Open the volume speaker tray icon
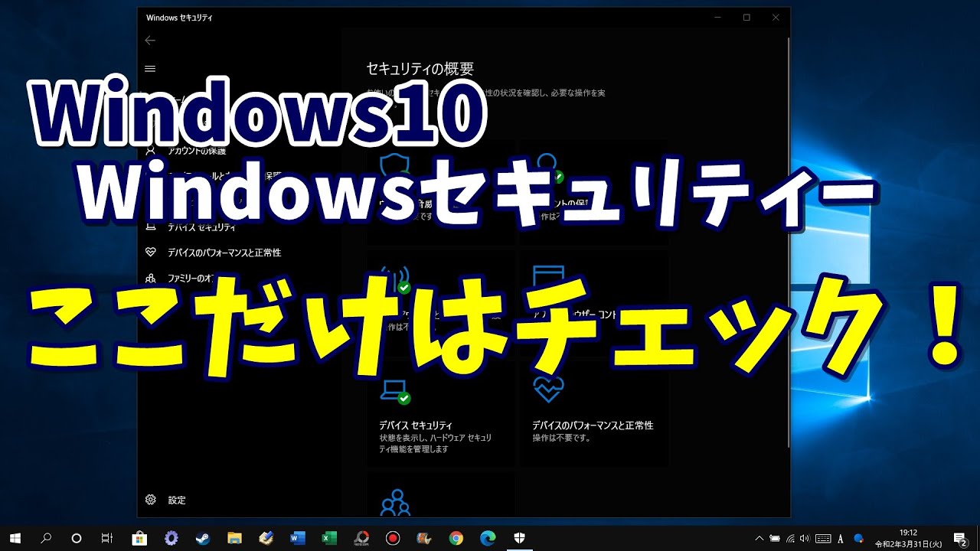Viewport: 980px width, 551px height. click(x=805, y=538)
